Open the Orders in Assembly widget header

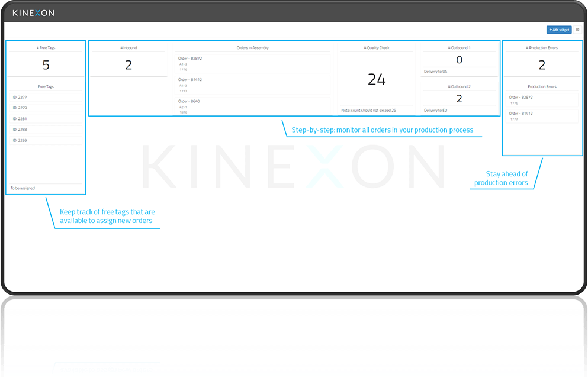[252, 47]
